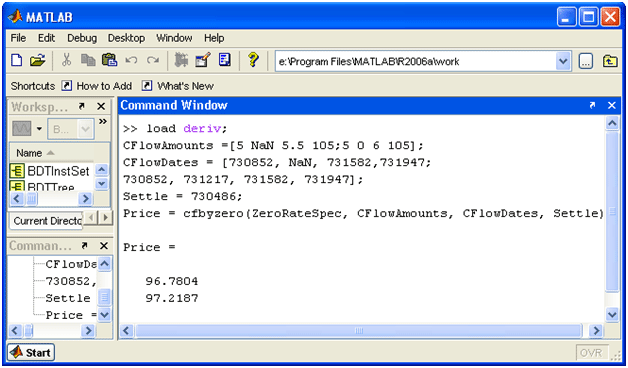Show previous panel tab arrow
Viewport: 628px width, 368px height.
pos(91,217)
